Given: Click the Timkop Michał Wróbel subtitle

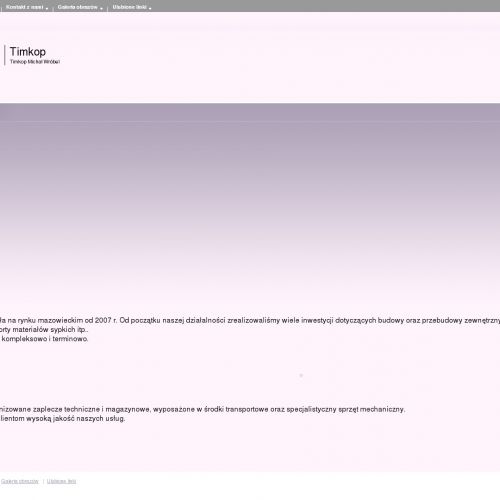Looking at the screenshot, I should click(35, 62).
